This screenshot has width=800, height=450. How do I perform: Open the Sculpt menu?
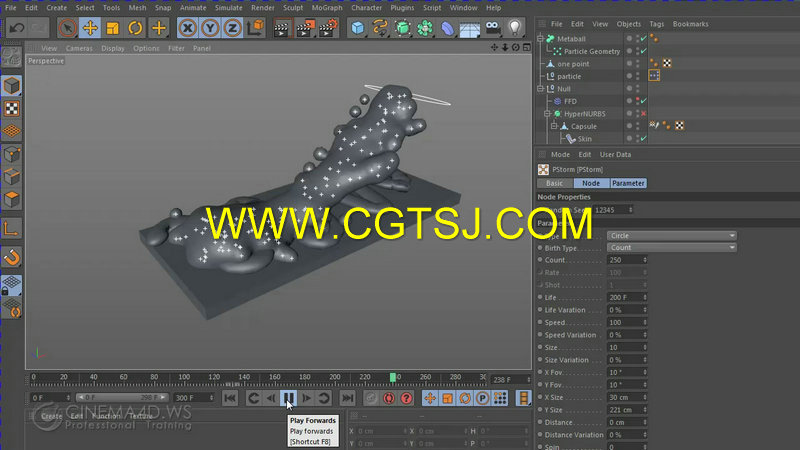pos(293,8)
